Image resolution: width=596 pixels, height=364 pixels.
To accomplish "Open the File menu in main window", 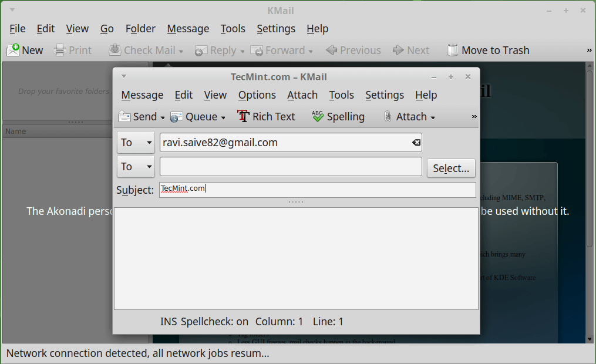I will tap(18, 29).
